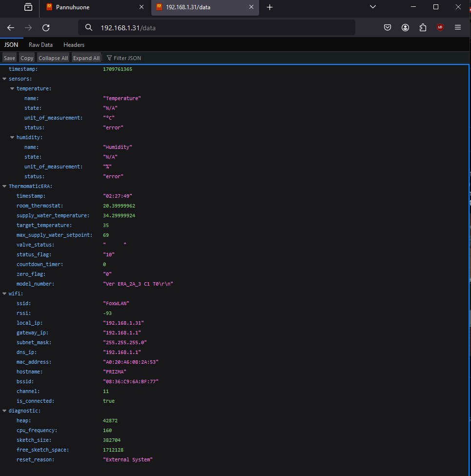
Task: Select supply_water_temperature value 34.29999924
Action: point(119,215)
